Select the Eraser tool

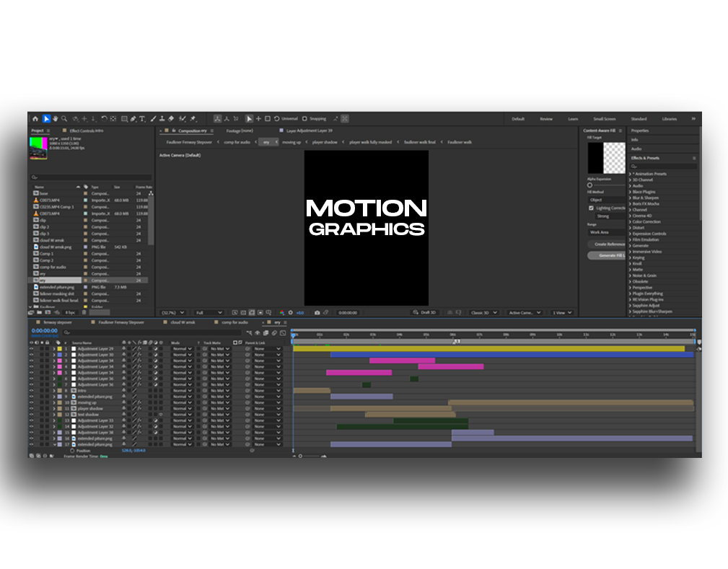[x=171, y=119]
